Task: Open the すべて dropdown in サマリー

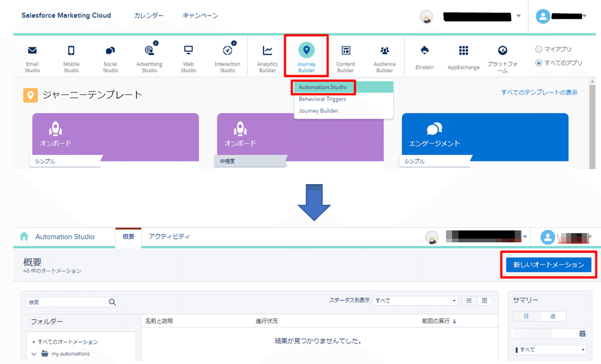Action: click(x=550, y=350)
